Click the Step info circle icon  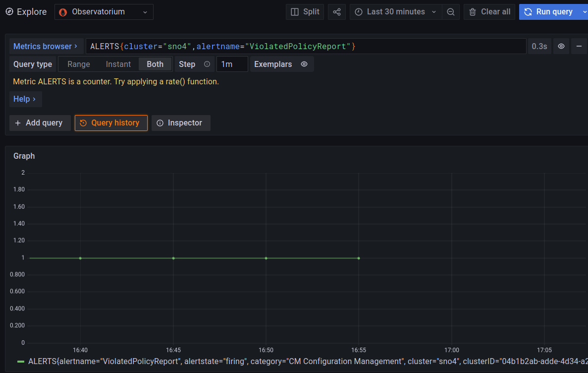[207, 64]
